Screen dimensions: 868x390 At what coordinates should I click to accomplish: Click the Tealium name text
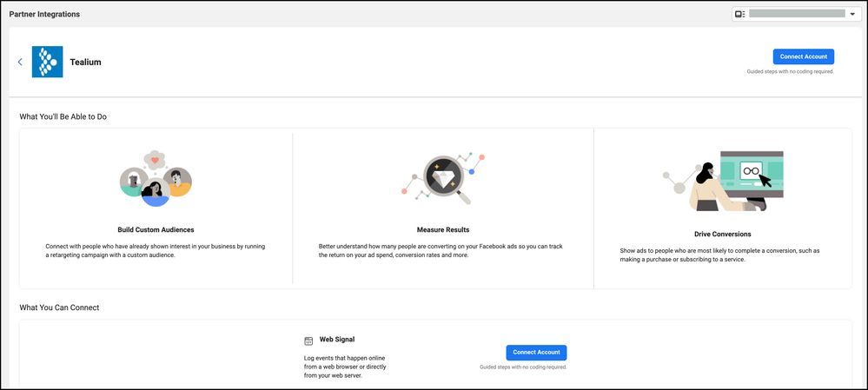[x=86, y=63]
